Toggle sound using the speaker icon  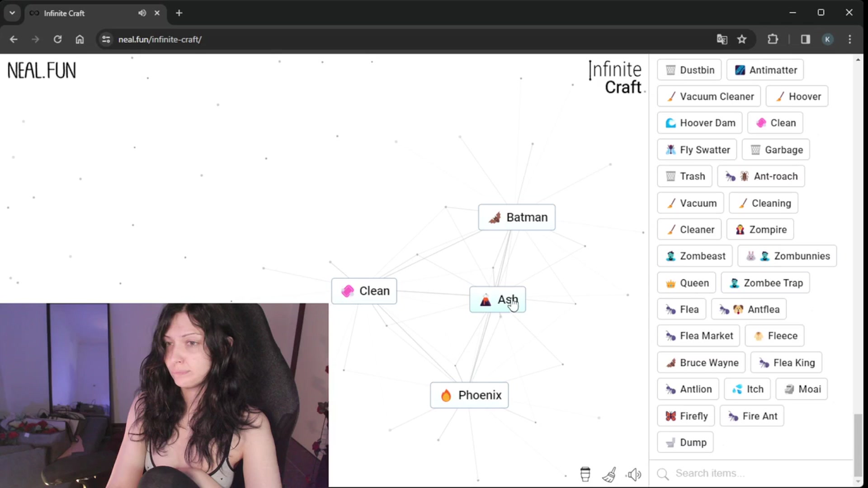(634, 474)
